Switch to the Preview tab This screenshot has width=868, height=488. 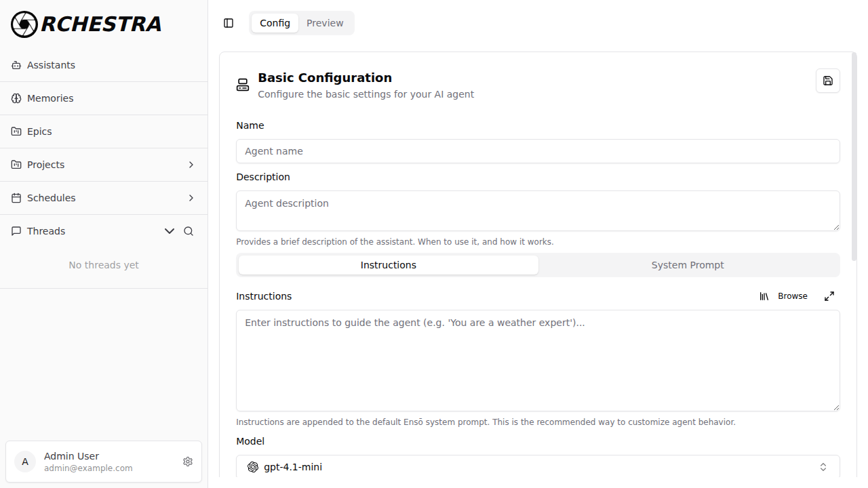pos(325,23)
